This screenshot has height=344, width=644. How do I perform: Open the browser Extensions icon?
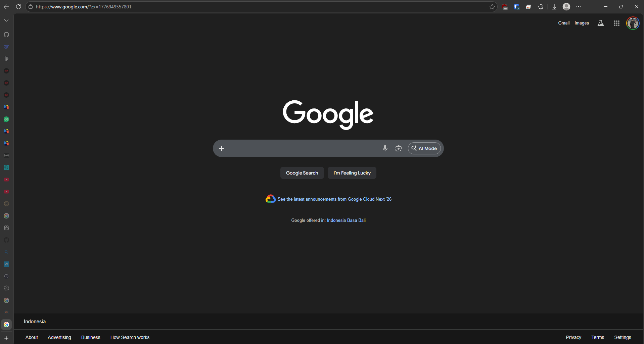(x=541, y=7)
